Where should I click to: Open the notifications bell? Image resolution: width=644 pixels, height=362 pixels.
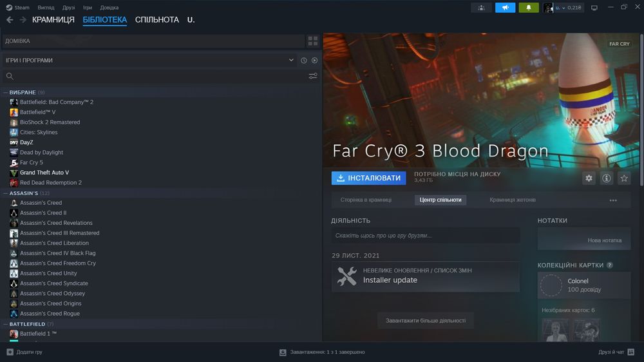click(x=529, y=7)
